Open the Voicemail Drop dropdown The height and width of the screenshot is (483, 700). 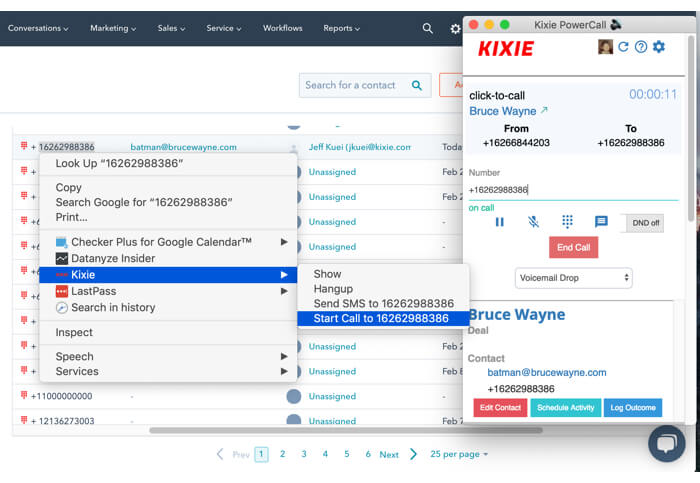pos(573,278)
